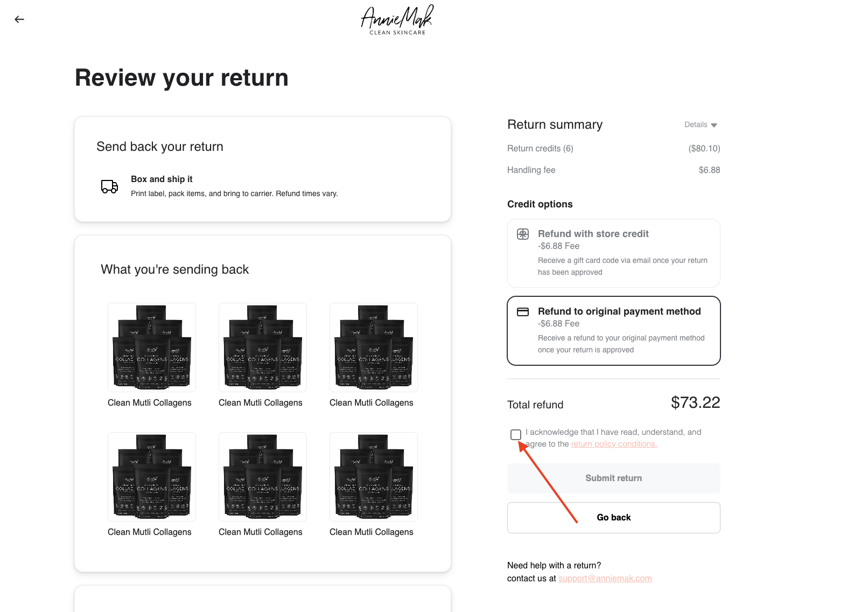Click bottom-left Clean Mutli Collagens product image
Viewport: 868px width, 612px height.
coord(152,477)
